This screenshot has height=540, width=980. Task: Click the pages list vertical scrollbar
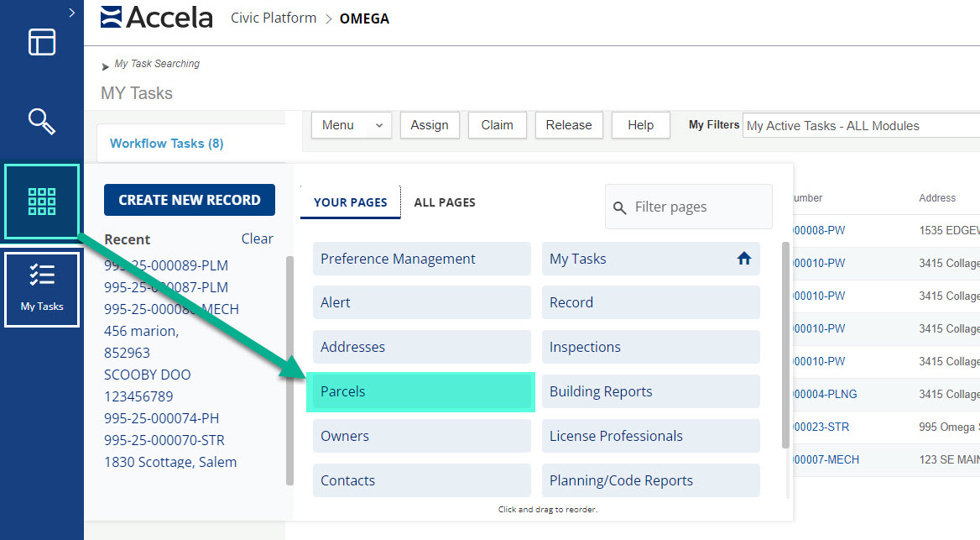click(x=785, y=344)
